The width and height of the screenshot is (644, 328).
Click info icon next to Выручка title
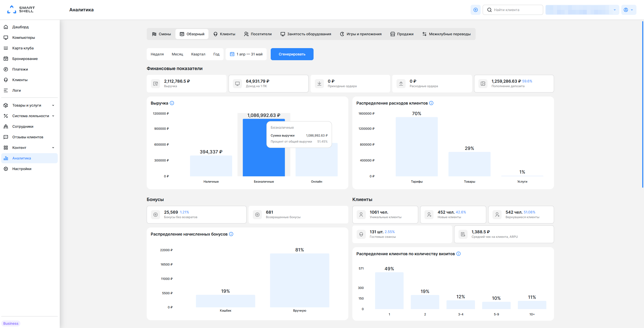(x=172, y=103)
